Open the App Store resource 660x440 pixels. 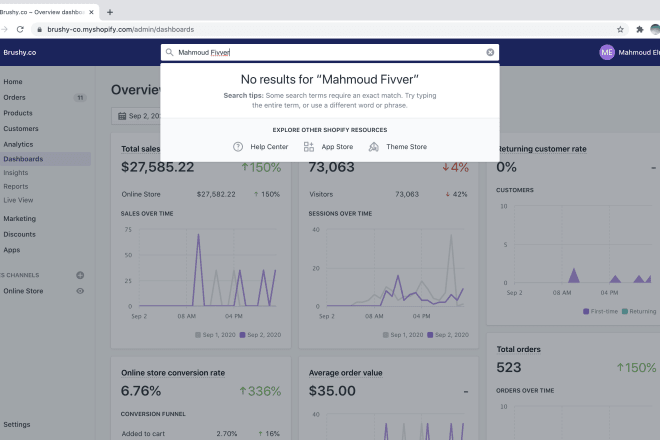[x=328, y=147]
